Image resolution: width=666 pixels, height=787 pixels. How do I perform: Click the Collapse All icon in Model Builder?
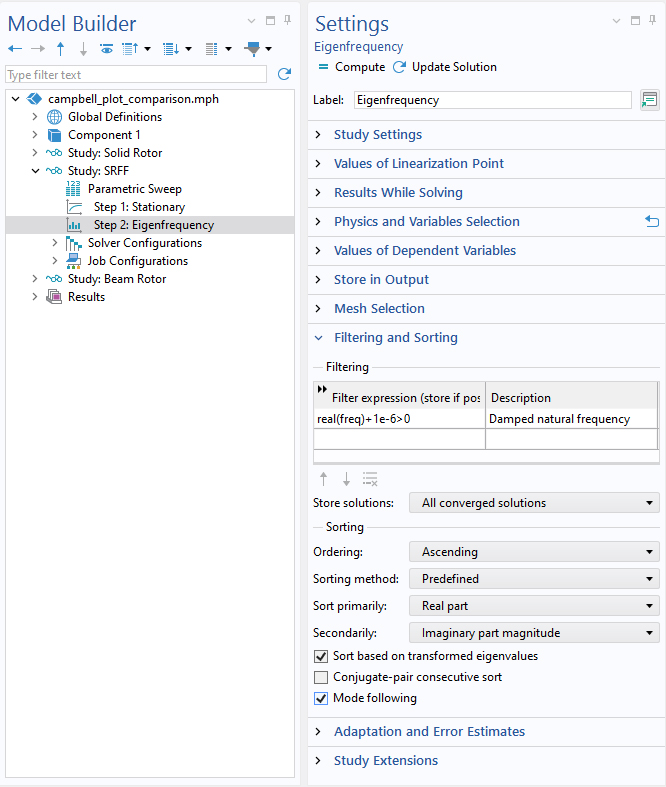[129, 48]
